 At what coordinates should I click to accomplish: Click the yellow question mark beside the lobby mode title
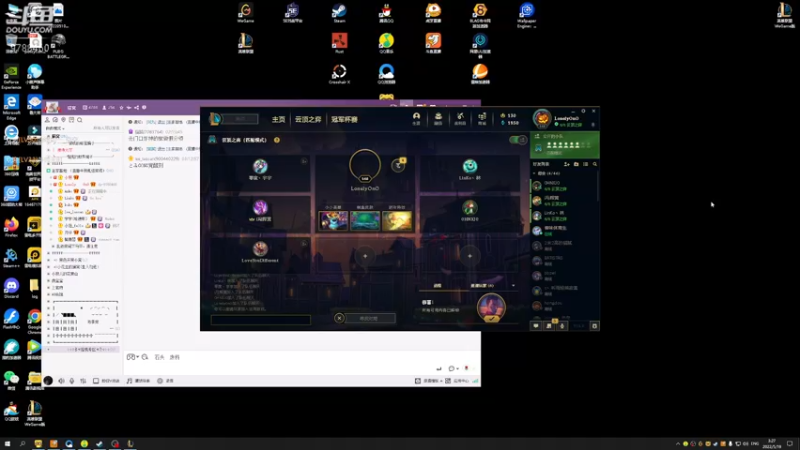click(x=277, y=140)
